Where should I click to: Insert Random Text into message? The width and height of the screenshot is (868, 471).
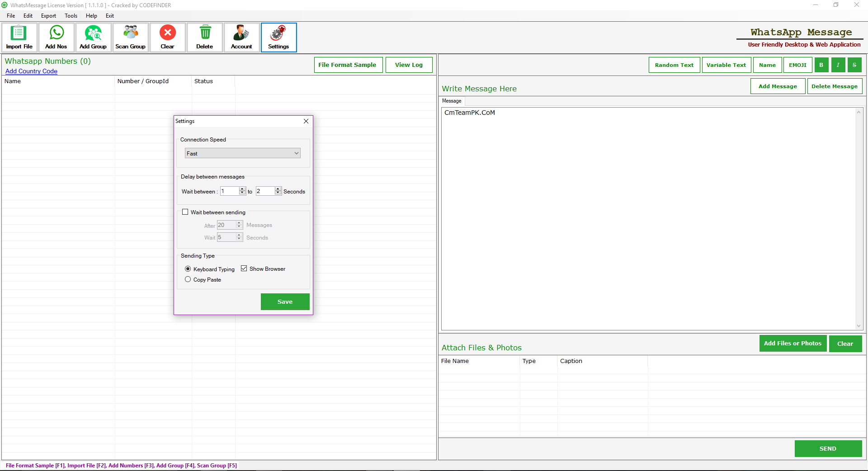[674, 65]
